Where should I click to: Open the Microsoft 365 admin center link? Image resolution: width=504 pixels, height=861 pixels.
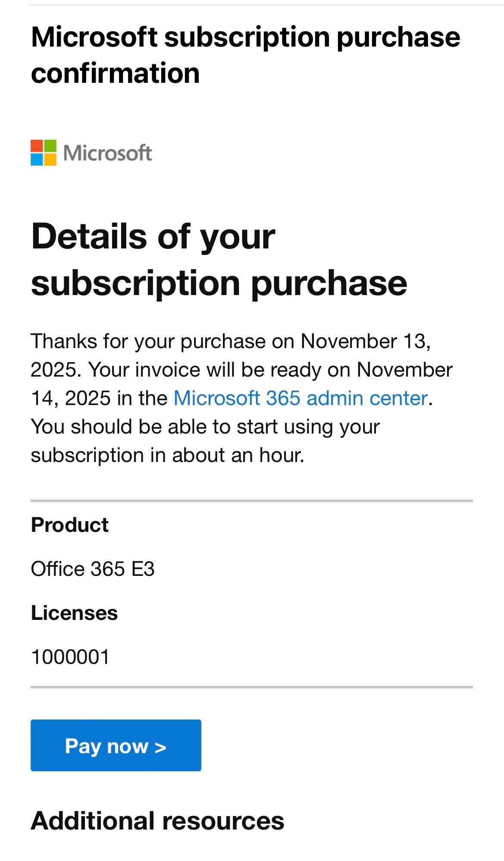tap(301, 398)
